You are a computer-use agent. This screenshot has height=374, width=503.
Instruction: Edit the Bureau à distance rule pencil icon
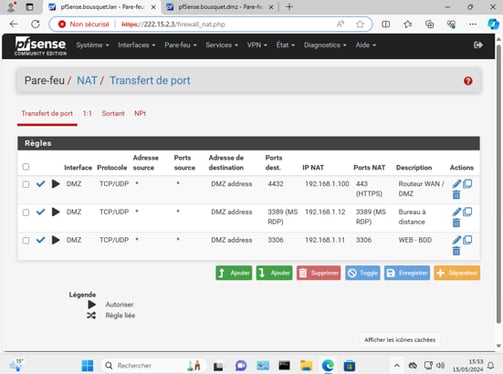457,212
